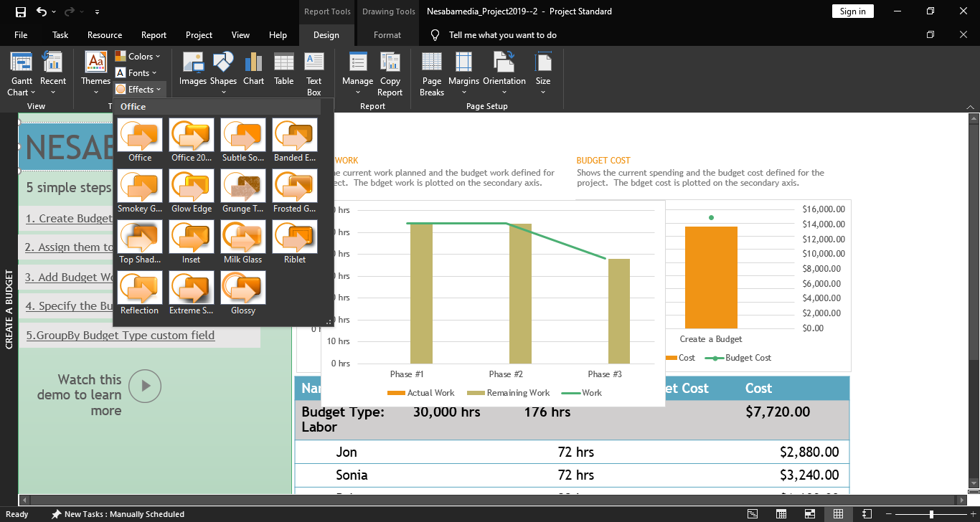
Task: Click the Copy Report button
Action: (x=390, y=75)
